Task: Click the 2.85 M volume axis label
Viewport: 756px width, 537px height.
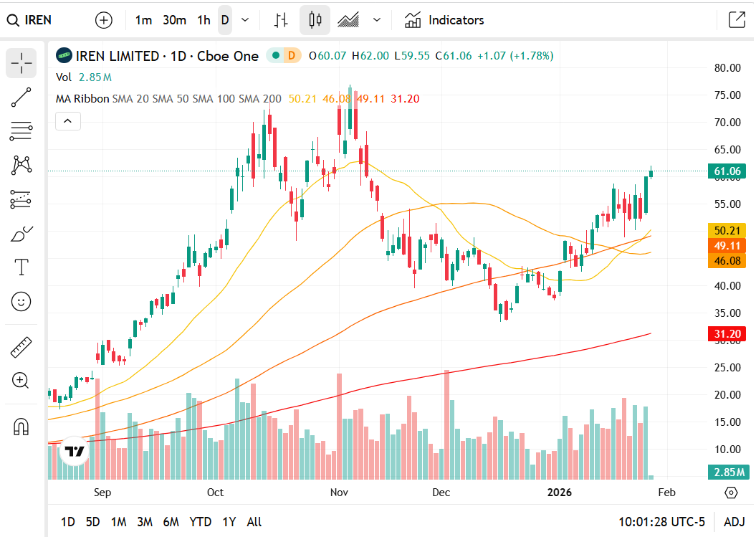Action: pos(729,472)
